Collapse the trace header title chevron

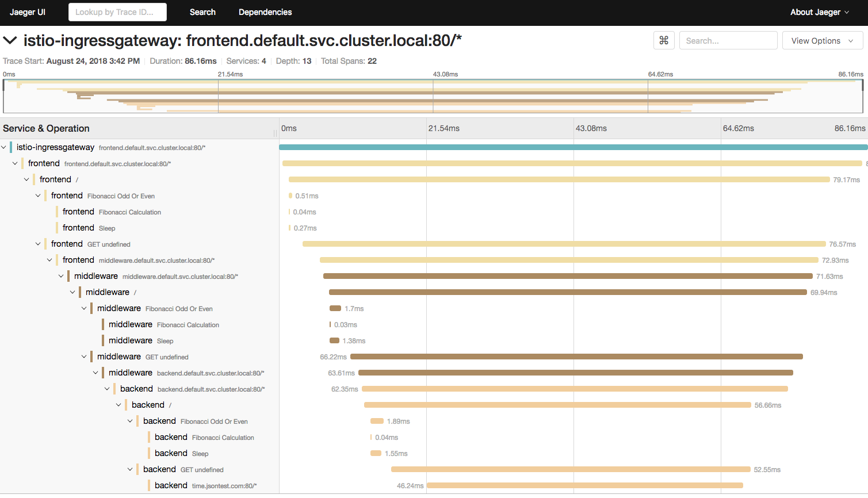tap(10, 40)
